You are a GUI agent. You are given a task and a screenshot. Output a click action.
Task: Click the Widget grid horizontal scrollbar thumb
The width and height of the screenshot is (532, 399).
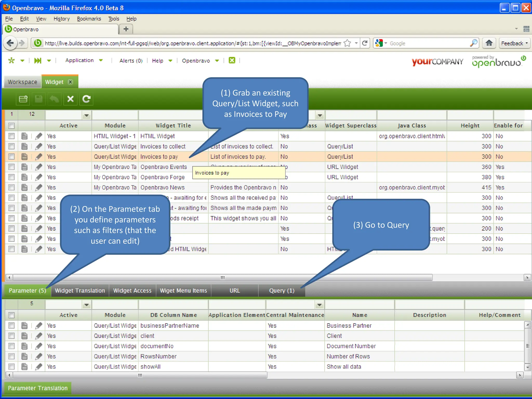223,278
